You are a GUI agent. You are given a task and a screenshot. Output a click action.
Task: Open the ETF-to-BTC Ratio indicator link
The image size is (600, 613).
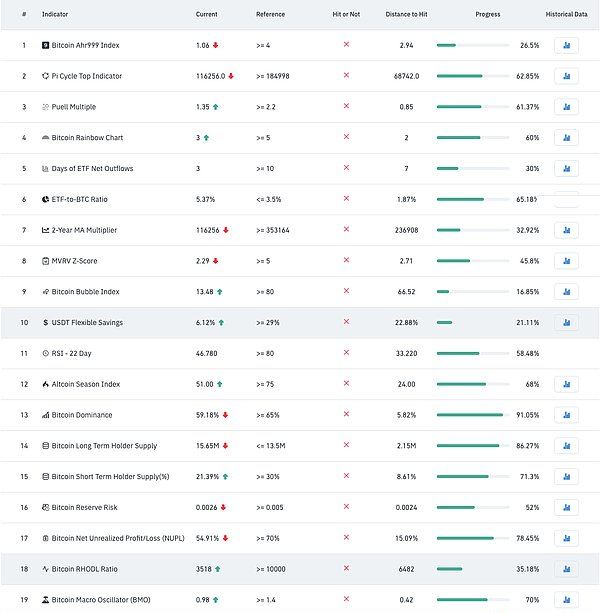(x=79, y=199)
